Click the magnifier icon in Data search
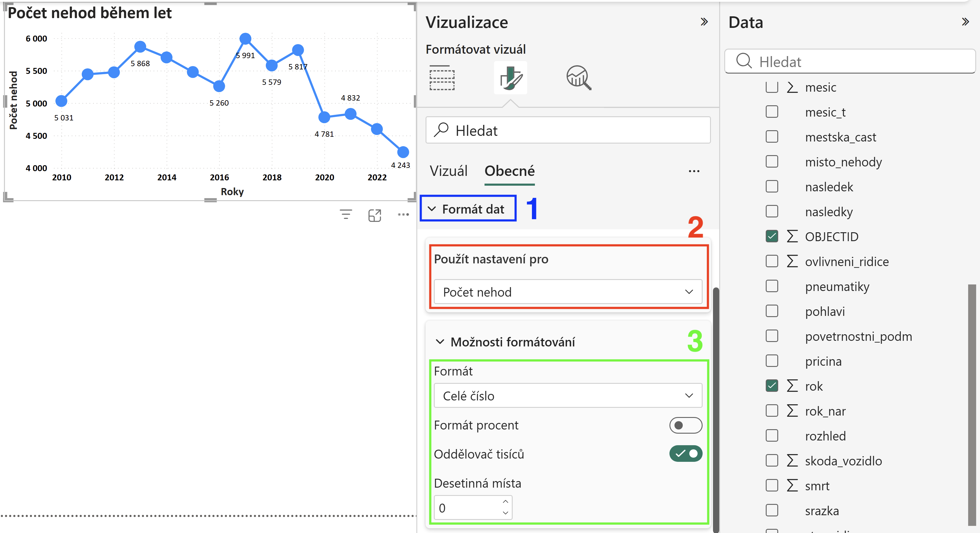The width and height of the screenshot is (980, 533). pyautogui.click(x=744, y=61)
